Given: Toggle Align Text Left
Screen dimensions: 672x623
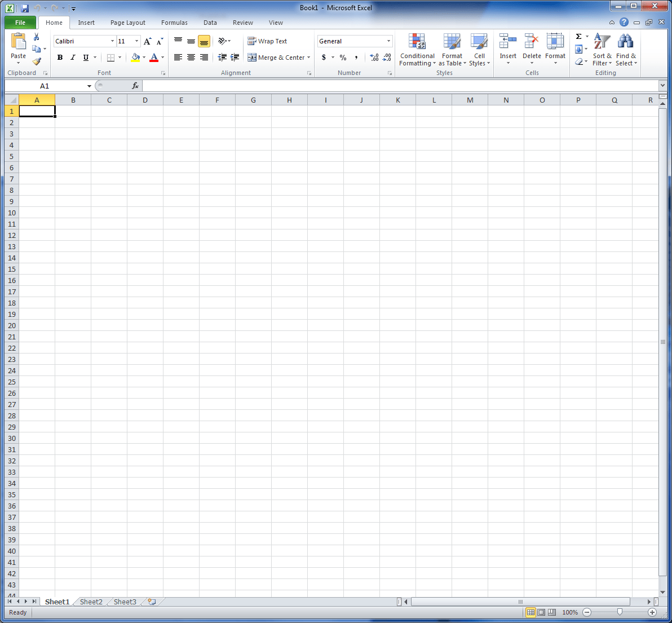Looking at the screenshot, I should pos(178,58).
